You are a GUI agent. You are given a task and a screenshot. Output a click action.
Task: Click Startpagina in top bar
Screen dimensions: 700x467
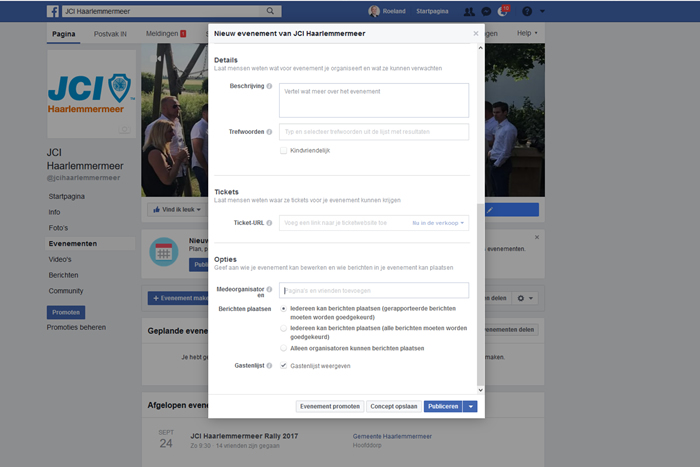[x=432, y=12]
